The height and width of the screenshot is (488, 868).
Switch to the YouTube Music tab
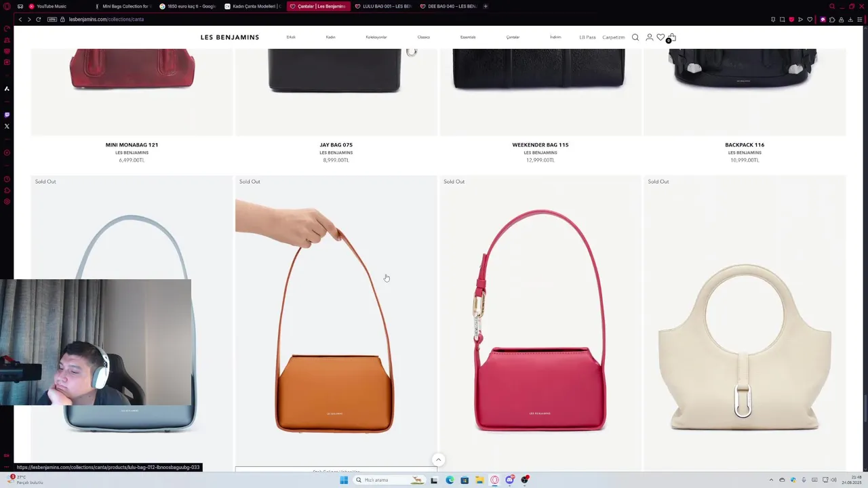coord(56,6)
